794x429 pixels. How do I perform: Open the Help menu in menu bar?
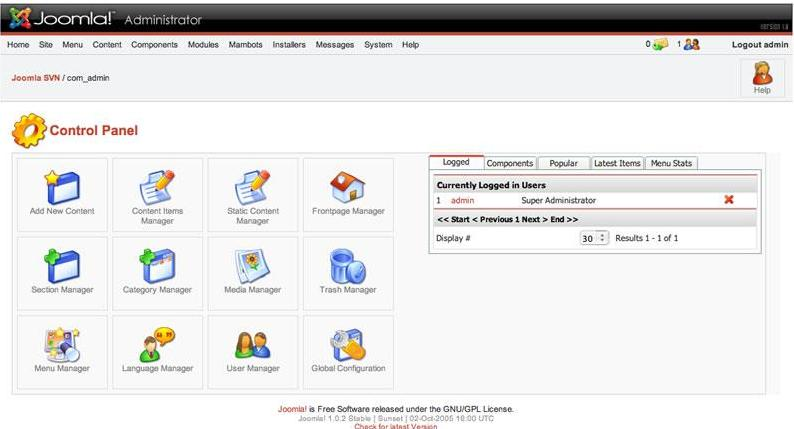pos(411,45)
